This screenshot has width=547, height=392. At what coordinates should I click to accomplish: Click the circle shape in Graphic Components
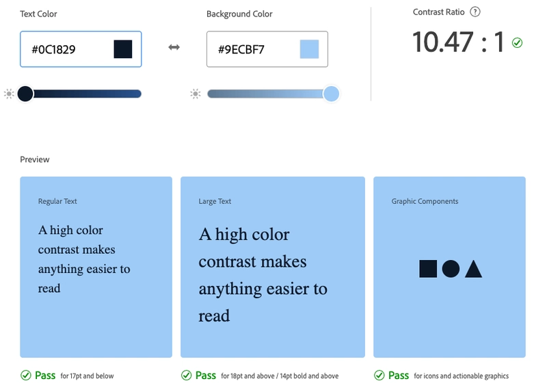click(x=451, y=269)
